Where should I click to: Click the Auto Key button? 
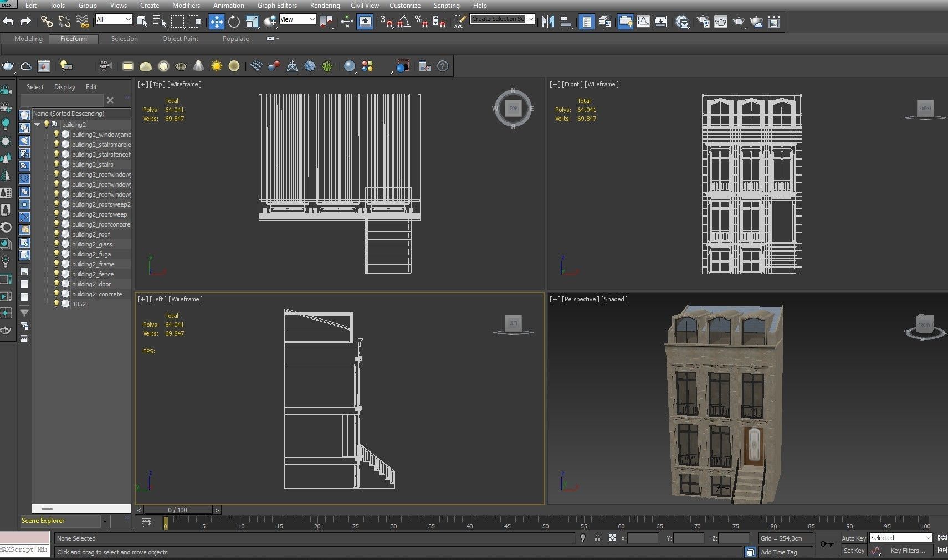(x=853, y=538)
